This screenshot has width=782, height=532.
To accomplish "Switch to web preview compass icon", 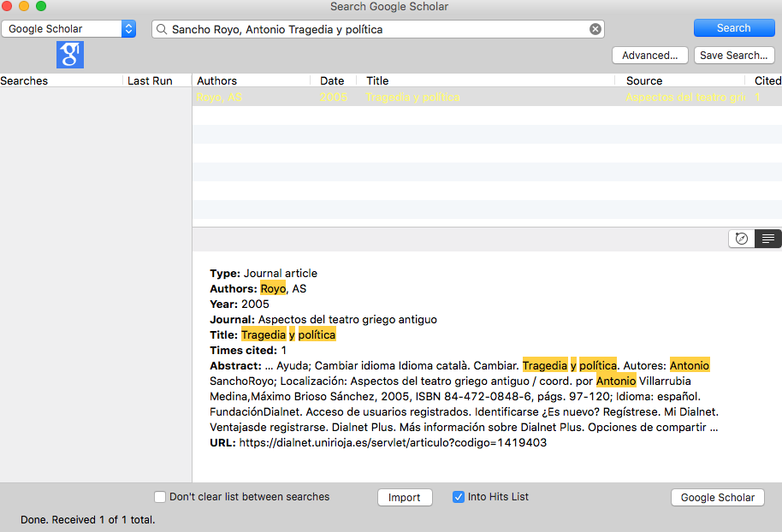I will [x=742, y=239].
